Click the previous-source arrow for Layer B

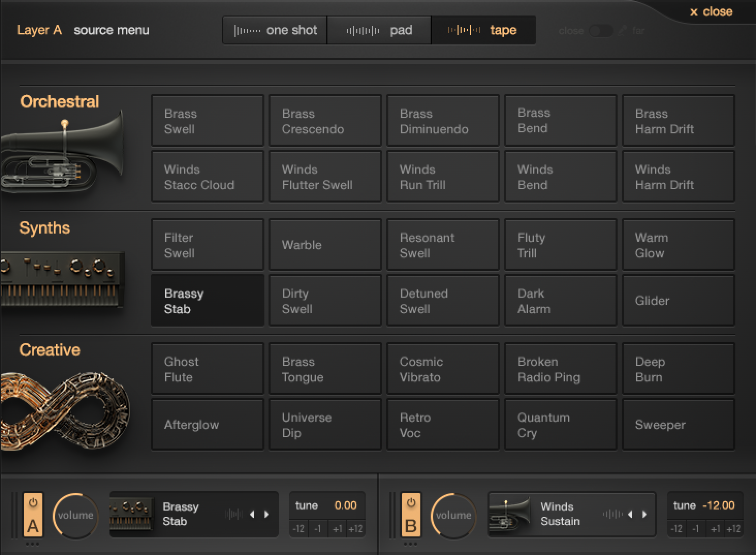pyautogui.click(x=629, y=514)
